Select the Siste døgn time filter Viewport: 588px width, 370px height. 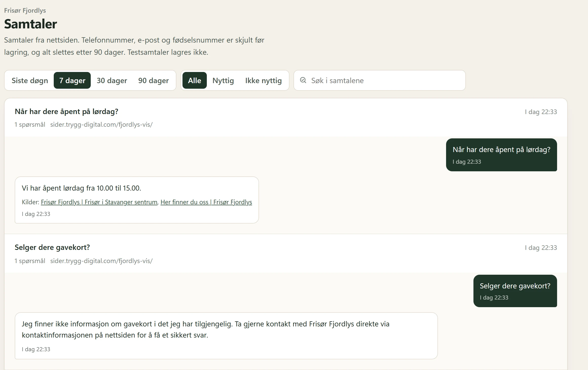tap(30, 80)
